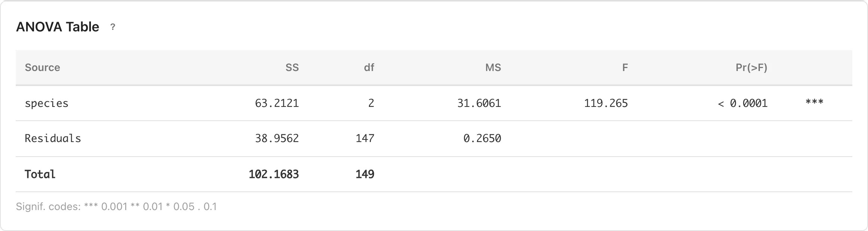Screen dimensions: 868x231
Task: Select the species row label
Action: [x=46, y=103]
